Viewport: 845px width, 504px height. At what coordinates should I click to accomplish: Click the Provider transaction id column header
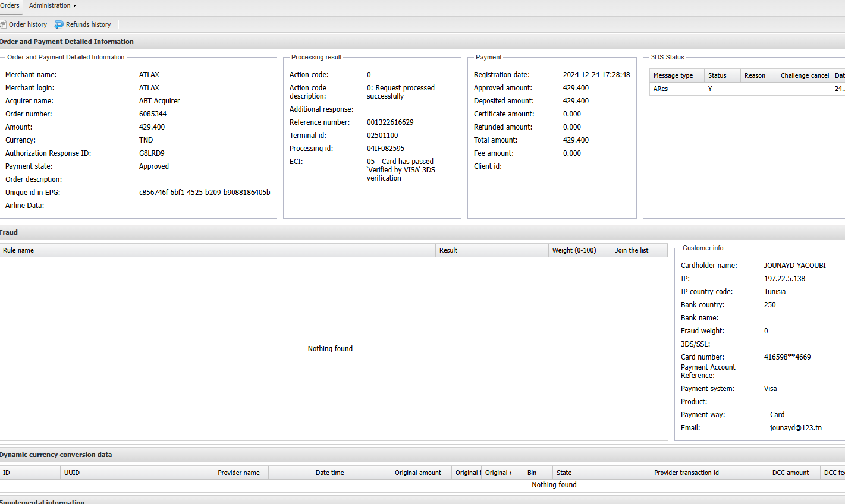tap(686, 472)
